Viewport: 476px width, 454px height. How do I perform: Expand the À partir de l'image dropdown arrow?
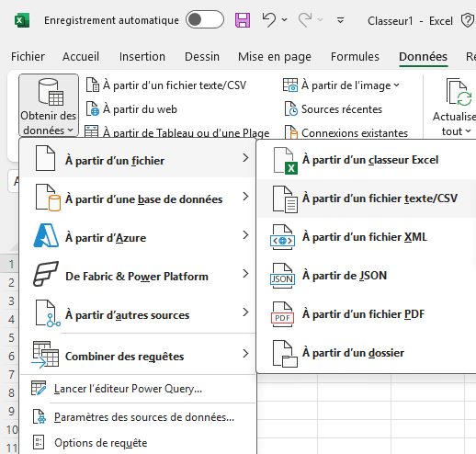click(x=396, y=85)
